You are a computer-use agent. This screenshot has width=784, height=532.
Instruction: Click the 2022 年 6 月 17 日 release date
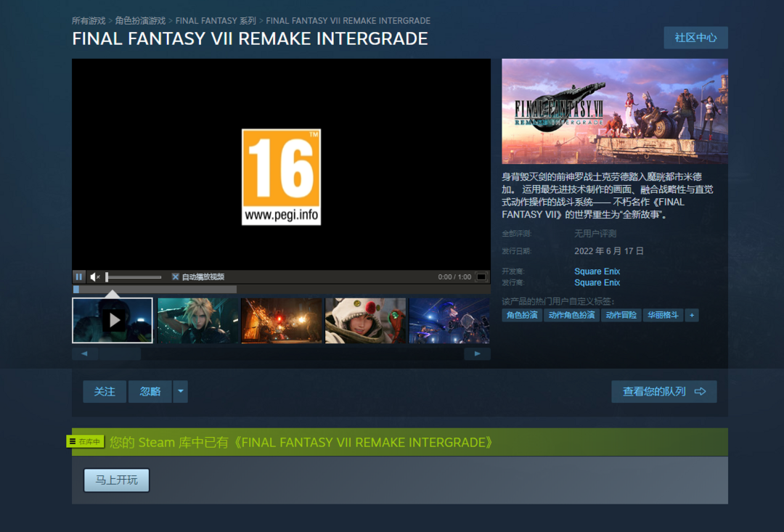tap(609, 251)
